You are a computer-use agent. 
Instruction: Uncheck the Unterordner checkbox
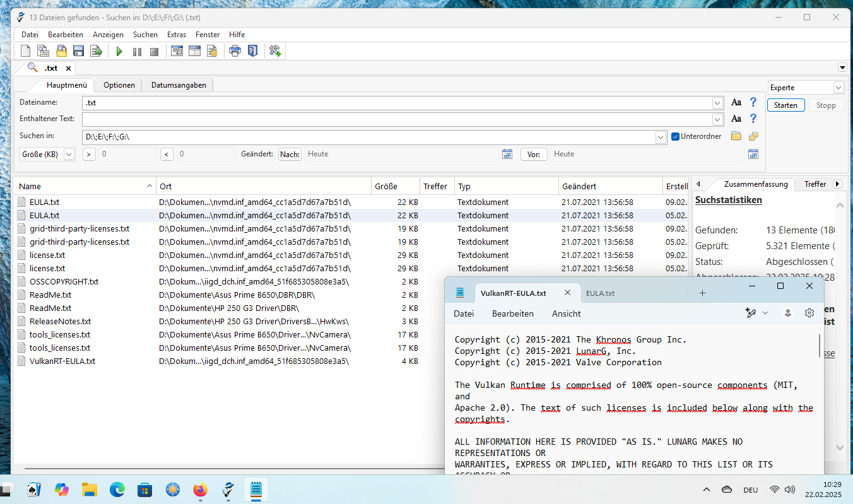pos(675,136)
